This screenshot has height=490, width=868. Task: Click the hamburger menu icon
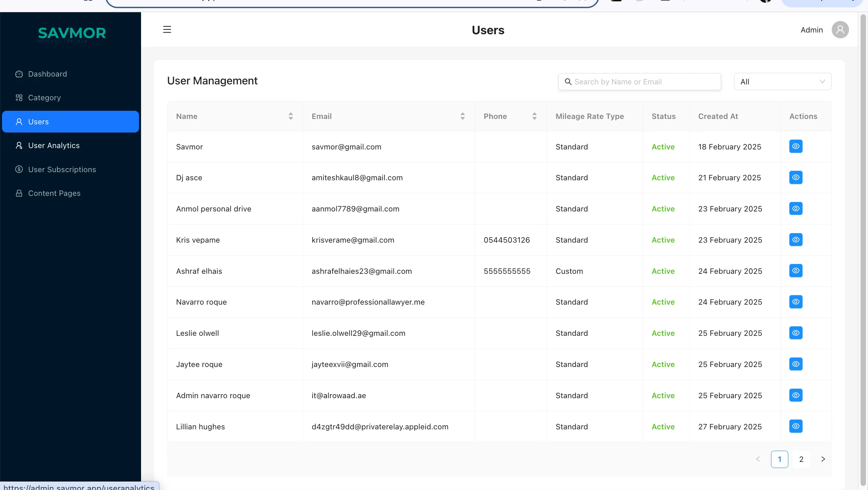[x=167, y=30]
